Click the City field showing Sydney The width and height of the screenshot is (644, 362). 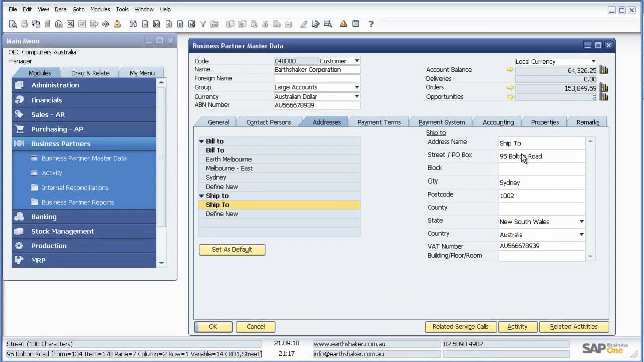542,182
